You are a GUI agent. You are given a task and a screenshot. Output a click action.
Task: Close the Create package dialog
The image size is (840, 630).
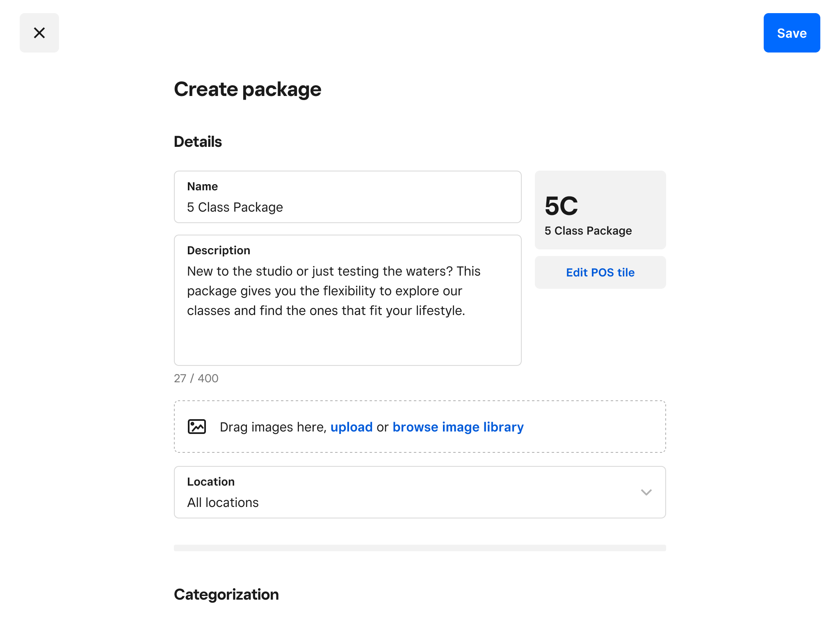(x=39, y=33)
